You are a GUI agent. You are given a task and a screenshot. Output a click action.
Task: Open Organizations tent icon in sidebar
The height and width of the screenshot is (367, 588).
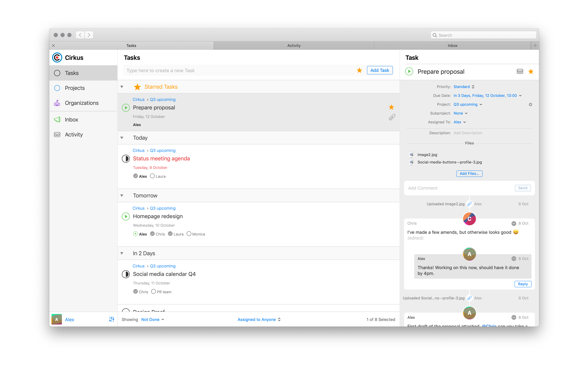coord(57,103)
